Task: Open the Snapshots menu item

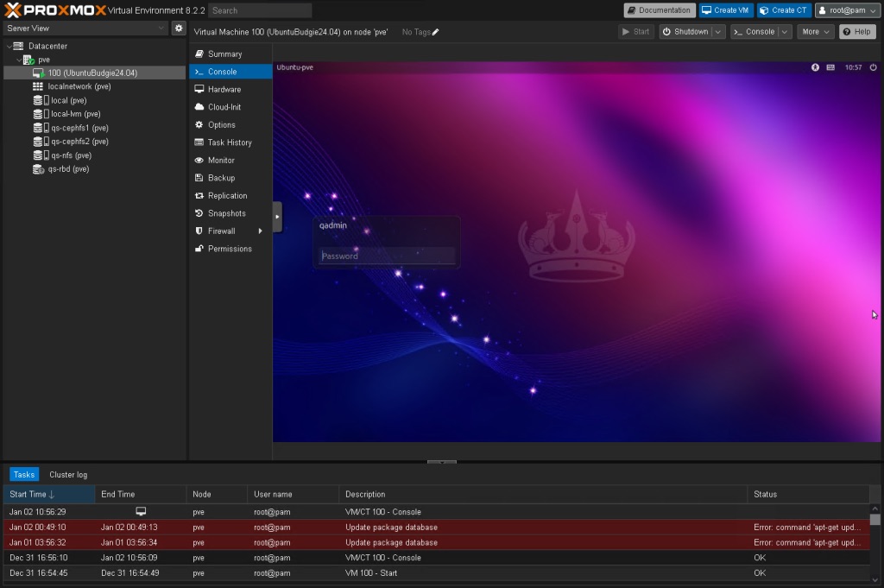Action: coord(226,213)
